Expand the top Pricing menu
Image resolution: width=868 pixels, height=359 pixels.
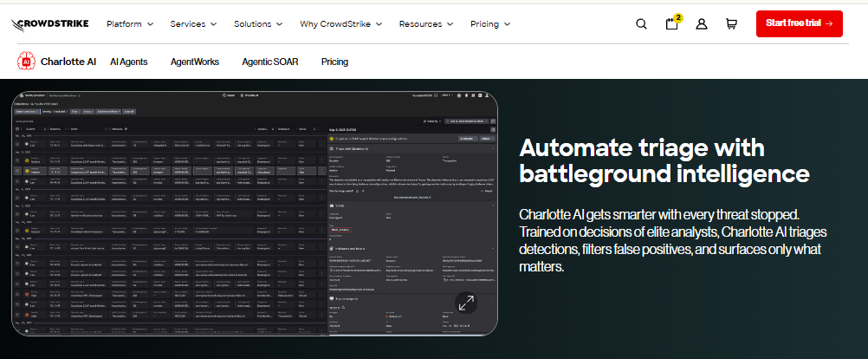tap(490, 23)
